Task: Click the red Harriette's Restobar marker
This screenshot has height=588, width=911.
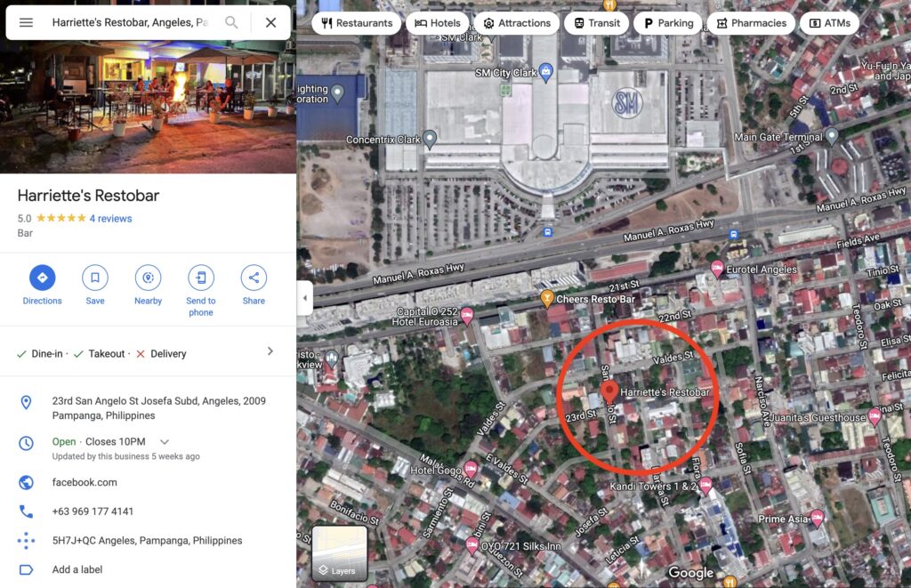Action: [x=609, y=391]
